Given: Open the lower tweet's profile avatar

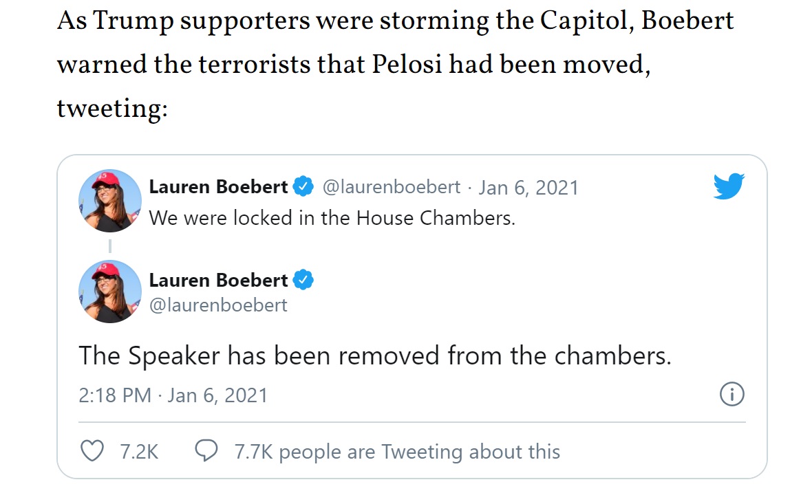Looking at the screenshot, I should point(110,292).
